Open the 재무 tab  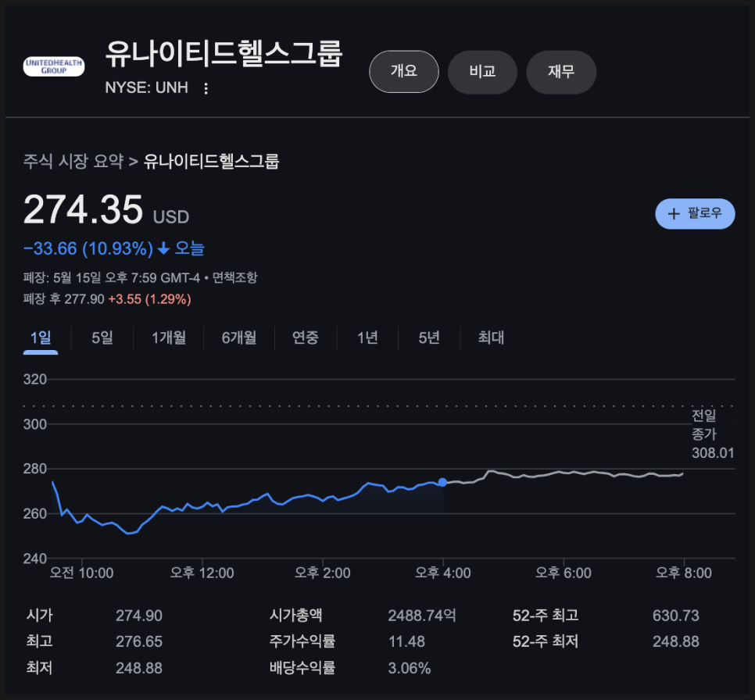561,72
